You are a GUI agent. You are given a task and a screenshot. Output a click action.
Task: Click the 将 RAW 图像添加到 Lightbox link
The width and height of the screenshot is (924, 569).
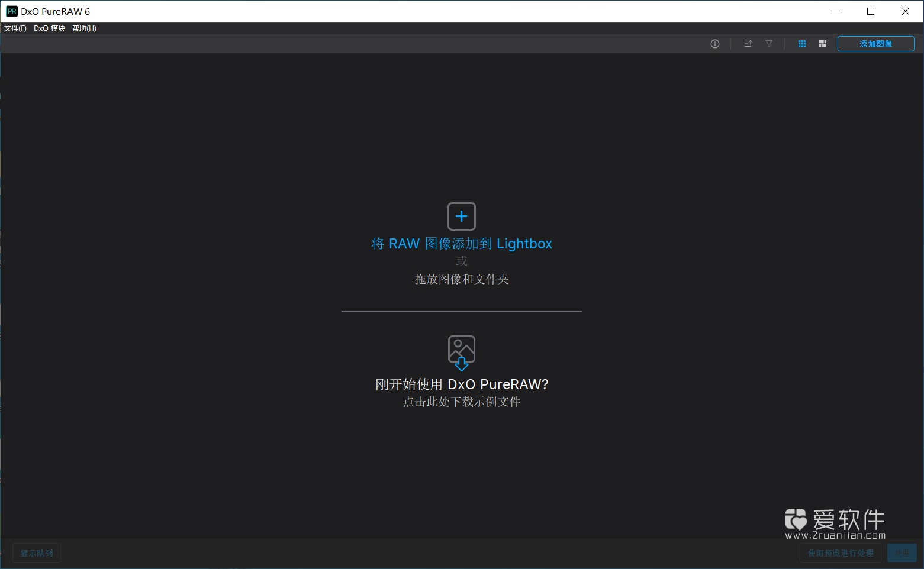click(x=462, y=244)
